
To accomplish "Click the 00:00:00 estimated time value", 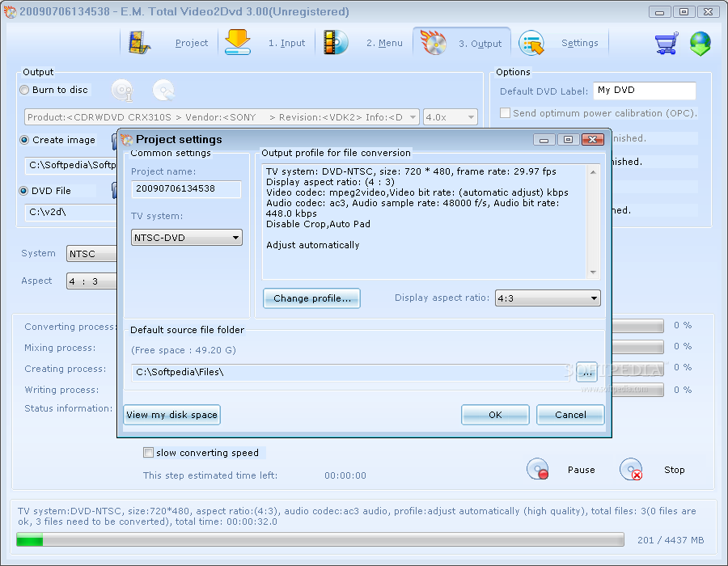I will pos(345,475).
